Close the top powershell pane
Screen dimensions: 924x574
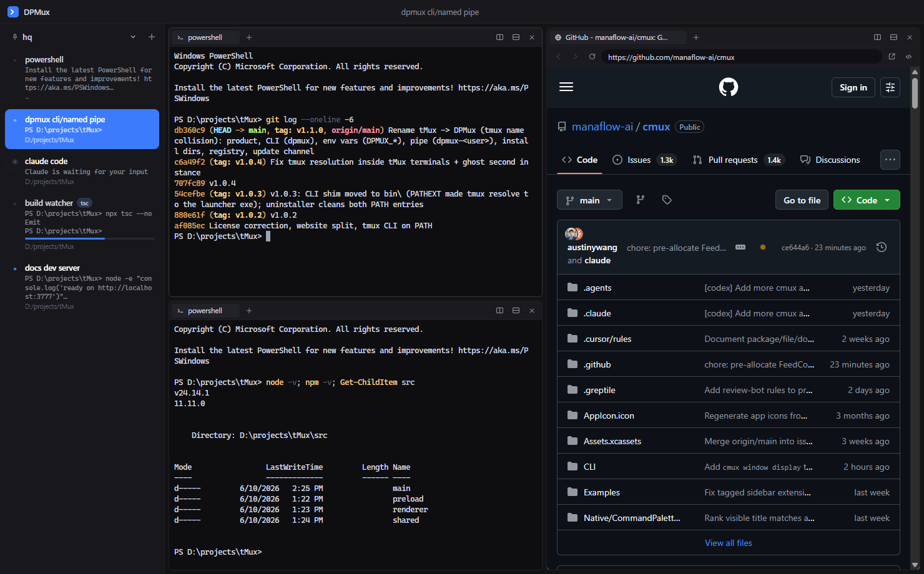point(532,37)
